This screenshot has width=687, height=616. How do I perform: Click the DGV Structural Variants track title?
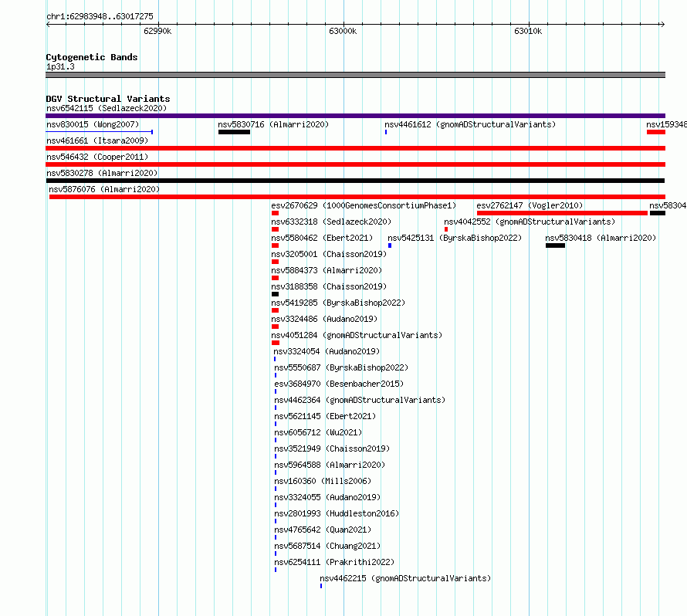click(x=108, y=99)
